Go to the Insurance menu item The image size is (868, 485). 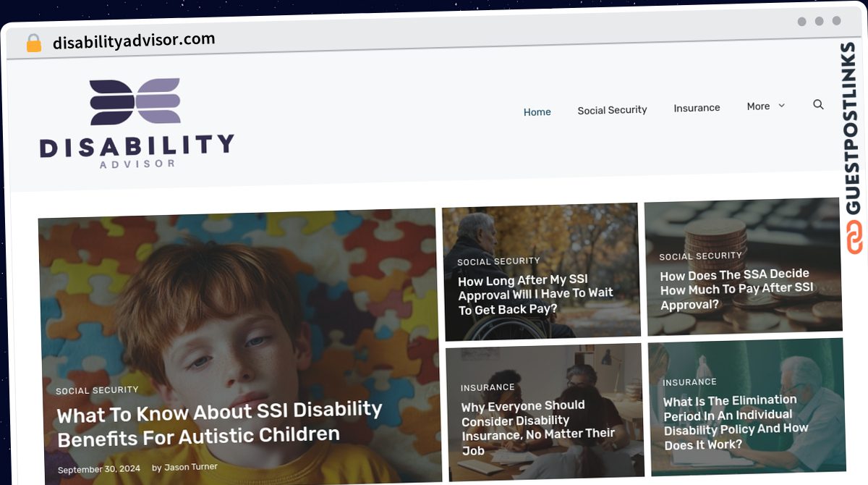(697, 108)
